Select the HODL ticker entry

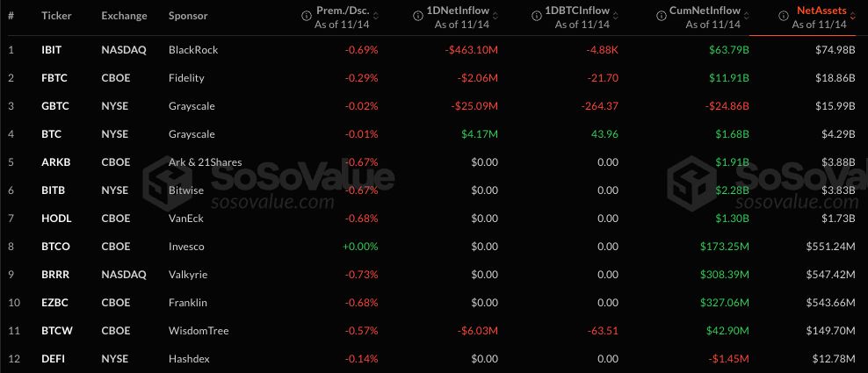[x=54, y=219]
